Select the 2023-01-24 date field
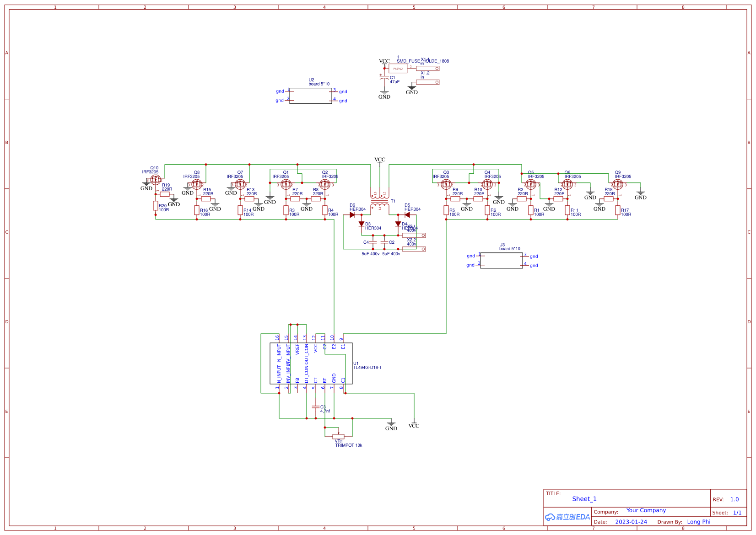The image size is (756, 535). click(x=632, y=521)
